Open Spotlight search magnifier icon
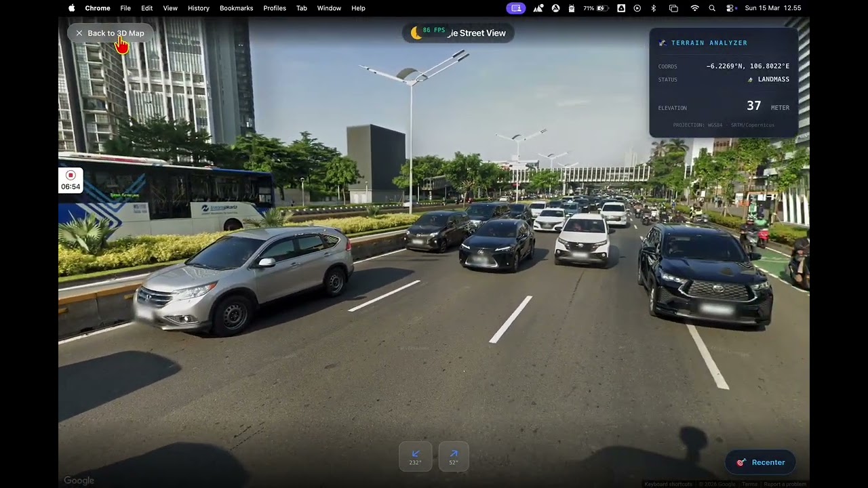The width and height of the screenshot is (868, 488). click(x=712, y=8)
